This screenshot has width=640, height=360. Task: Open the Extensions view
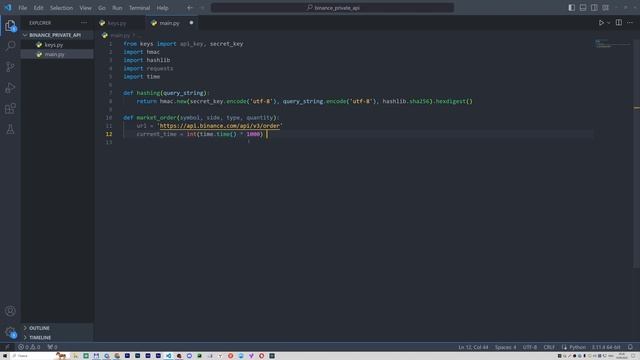[10, 108]
